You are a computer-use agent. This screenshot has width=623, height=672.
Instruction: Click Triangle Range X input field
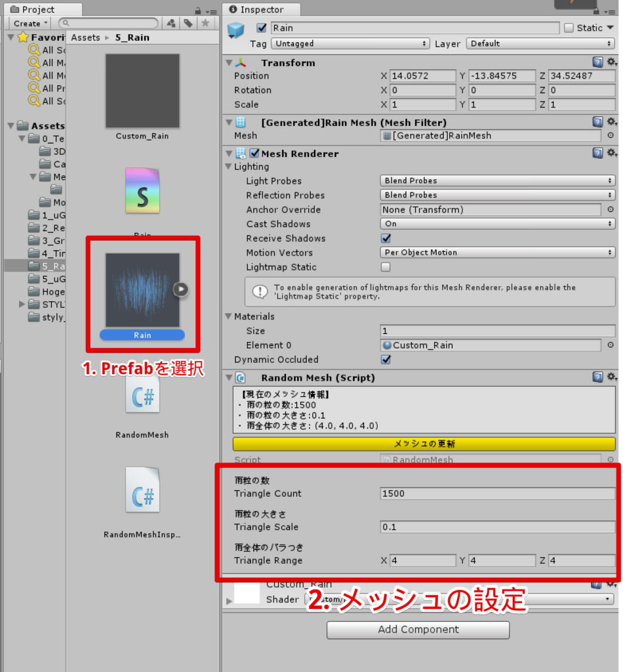(422, 560)
